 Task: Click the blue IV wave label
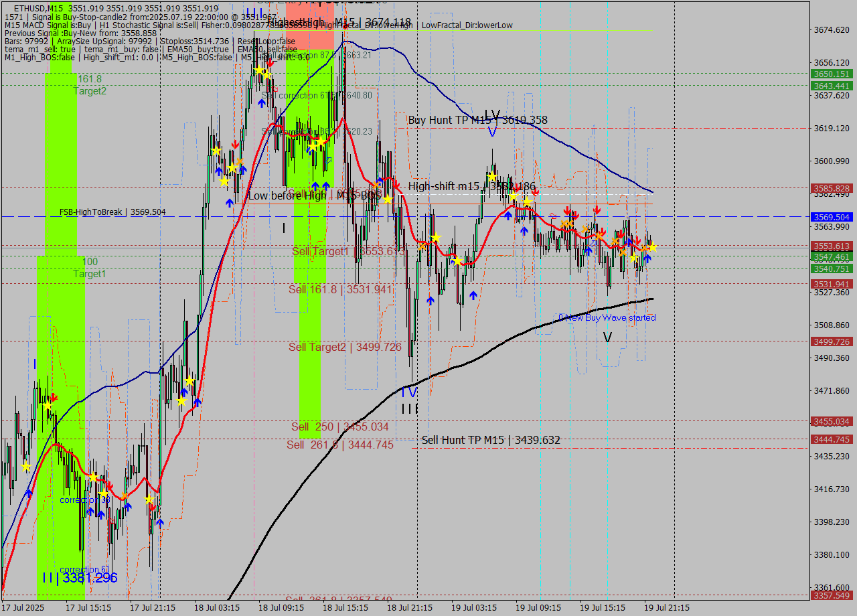tap(409, 392)
